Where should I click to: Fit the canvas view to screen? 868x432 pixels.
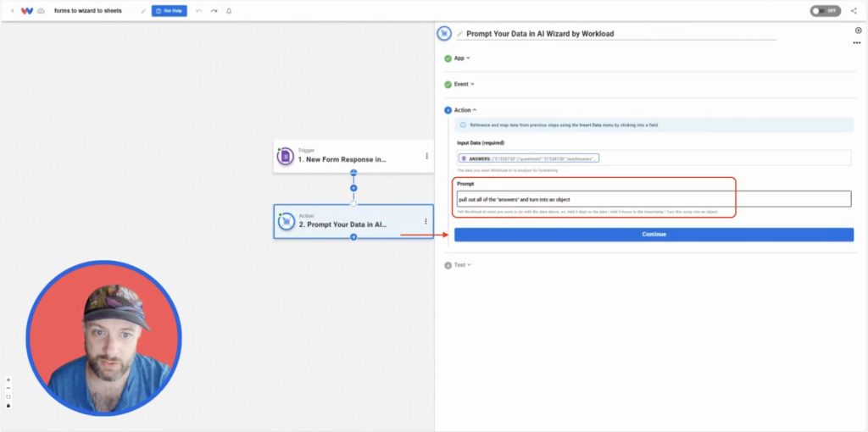(x=8, y=396)
